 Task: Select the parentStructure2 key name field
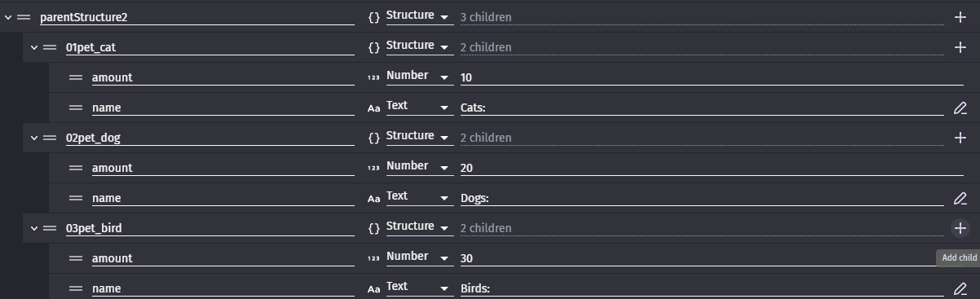pos(197,17)
